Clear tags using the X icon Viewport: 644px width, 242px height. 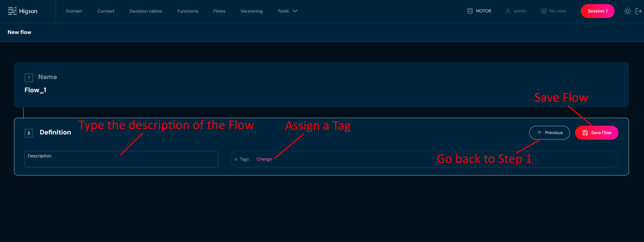point(236,159)
